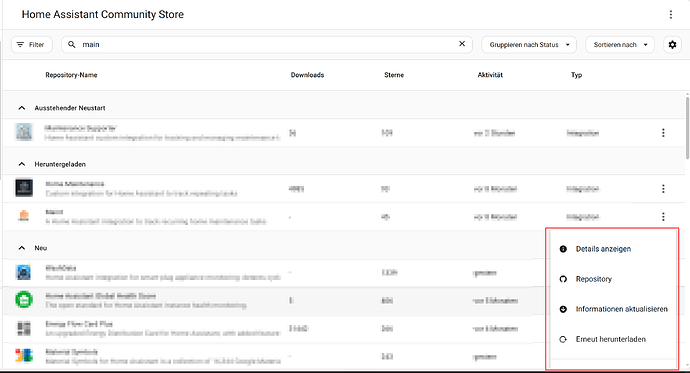Image resolution: width=690 pixels, height=373 pixels.
Task: Open the Filter panel
Action: click(31, 45)
